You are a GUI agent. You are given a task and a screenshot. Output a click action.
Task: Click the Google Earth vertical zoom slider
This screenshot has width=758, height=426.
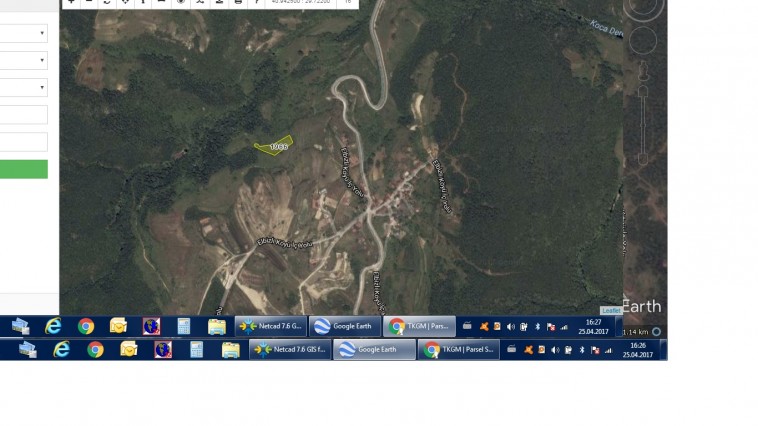pyautogui.click(x=643, y=110)
